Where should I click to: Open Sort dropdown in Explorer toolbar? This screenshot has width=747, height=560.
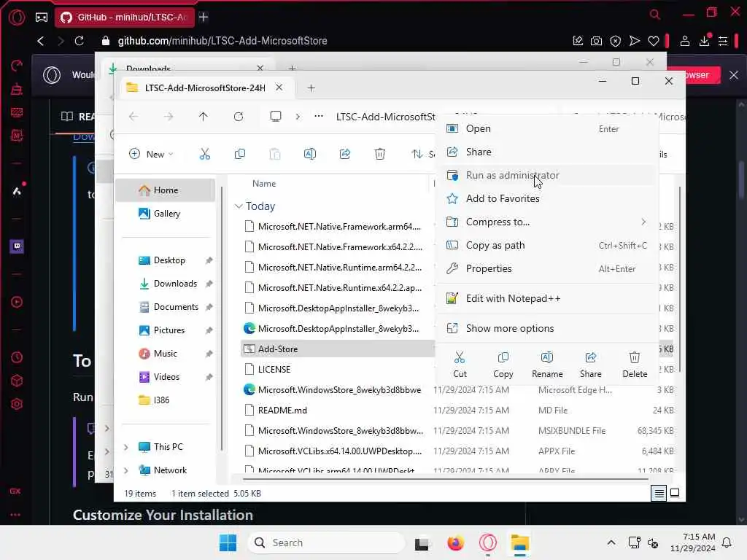tap(422, 154)
